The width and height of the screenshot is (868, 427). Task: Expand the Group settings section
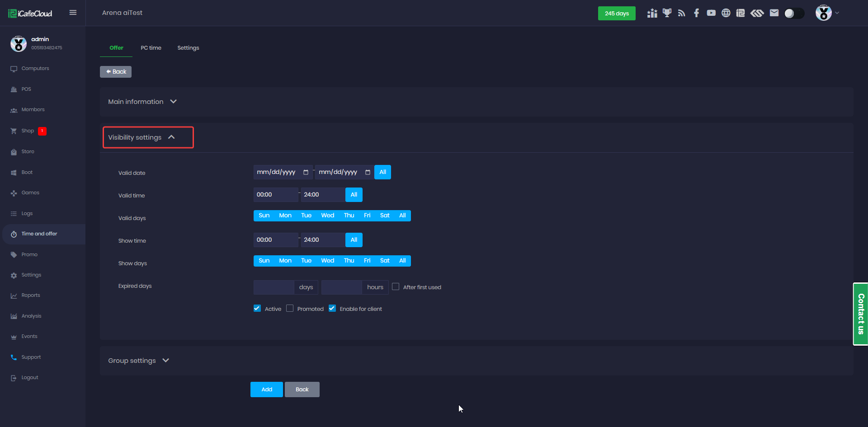[x=138, y=361]
